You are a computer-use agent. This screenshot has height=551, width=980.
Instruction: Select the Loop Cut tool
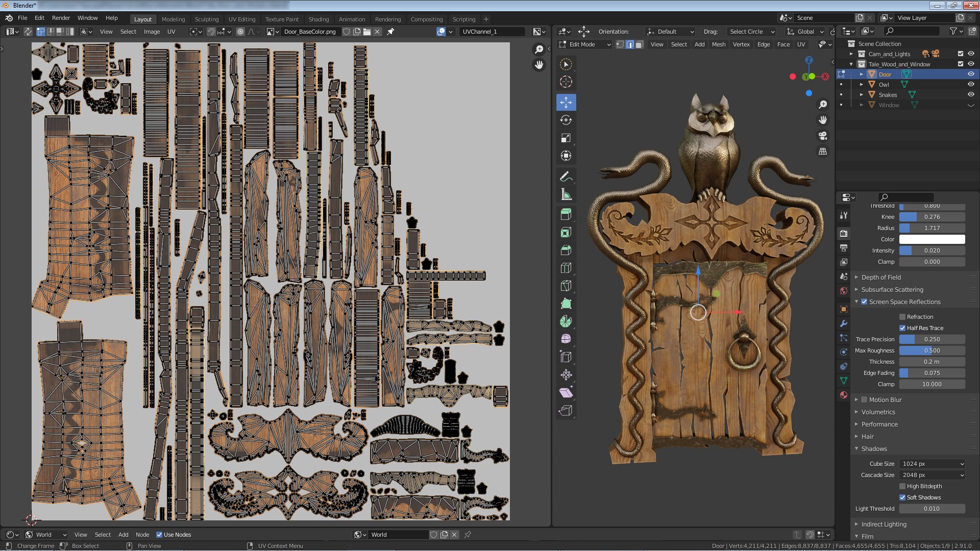pos(566,268)
